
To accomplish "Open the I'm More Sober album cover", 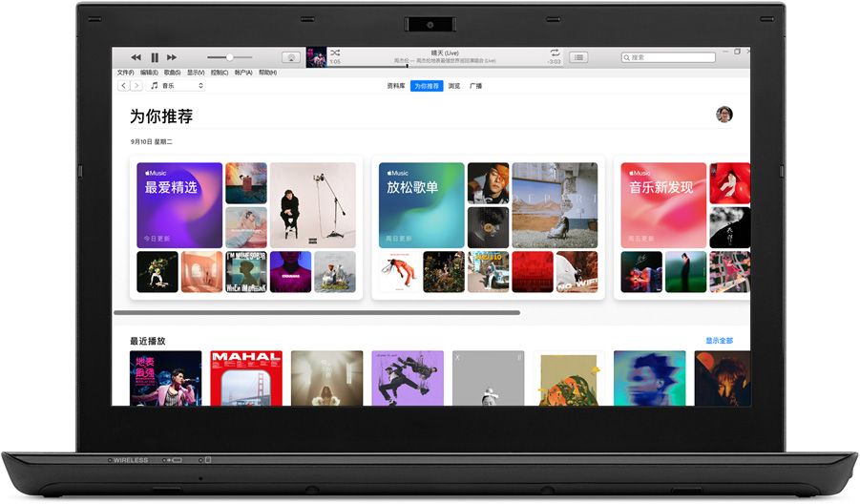I will point(246,272).
